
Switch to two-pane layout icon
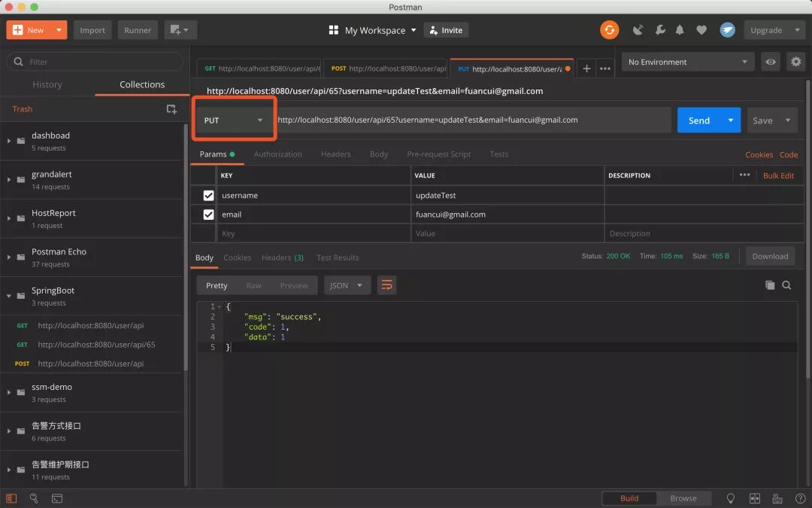coord(755,498)
